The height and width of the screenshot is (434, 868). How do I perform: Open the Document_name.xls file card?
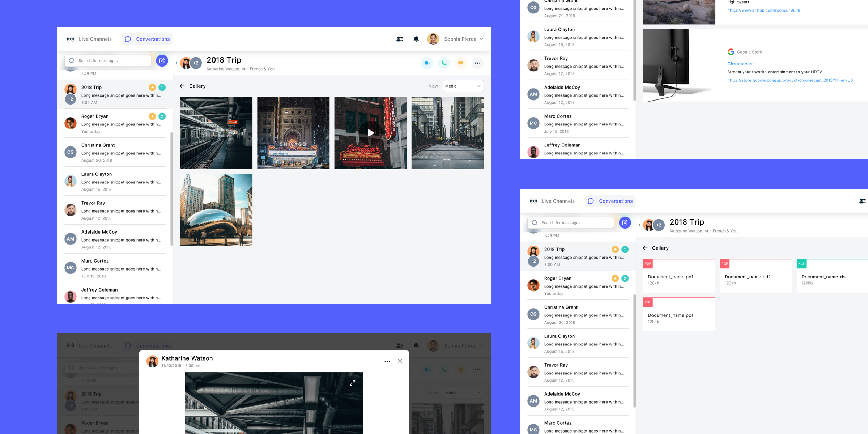pyautogui.click(x=832, y=276)
